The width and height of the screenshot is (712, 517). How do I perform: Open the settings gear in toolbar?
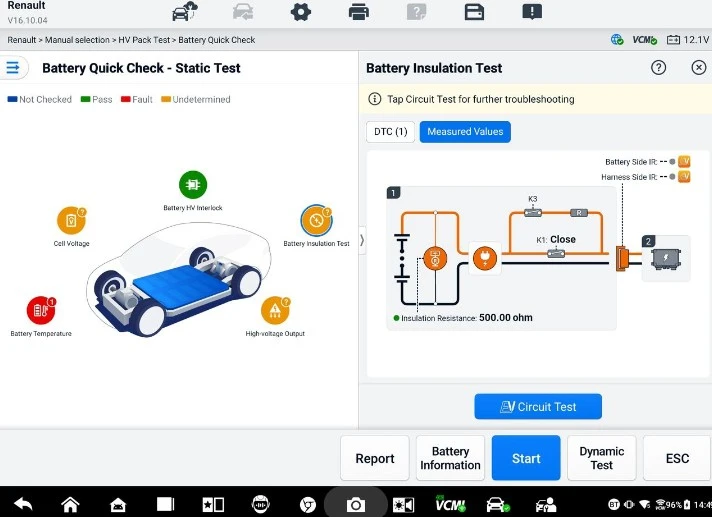pos(301,12)
